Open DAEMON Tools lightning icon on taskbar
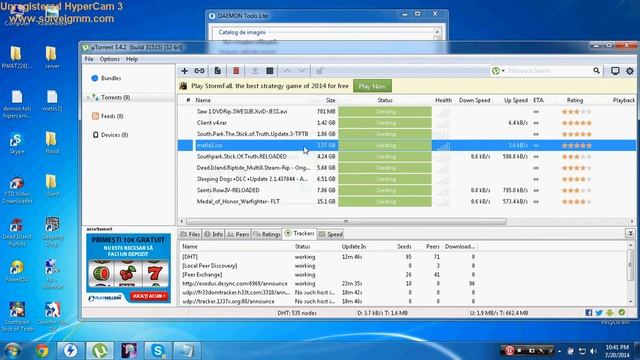 tap(70, 350)
